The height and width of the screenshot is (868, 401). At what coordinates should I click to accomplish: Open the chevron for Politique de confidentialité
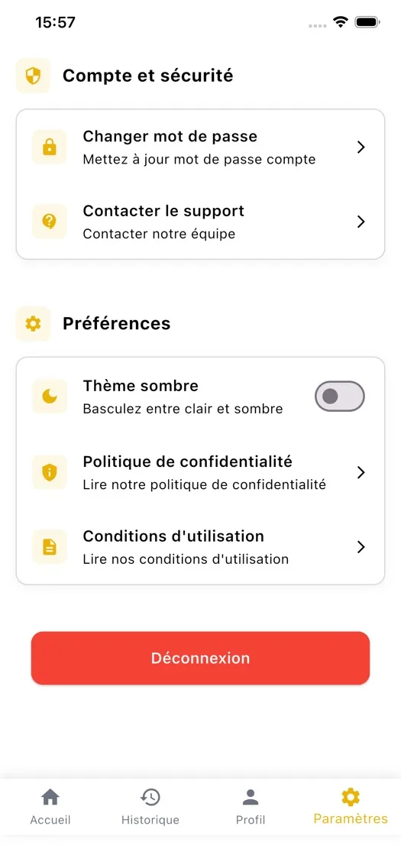(361, 472)
